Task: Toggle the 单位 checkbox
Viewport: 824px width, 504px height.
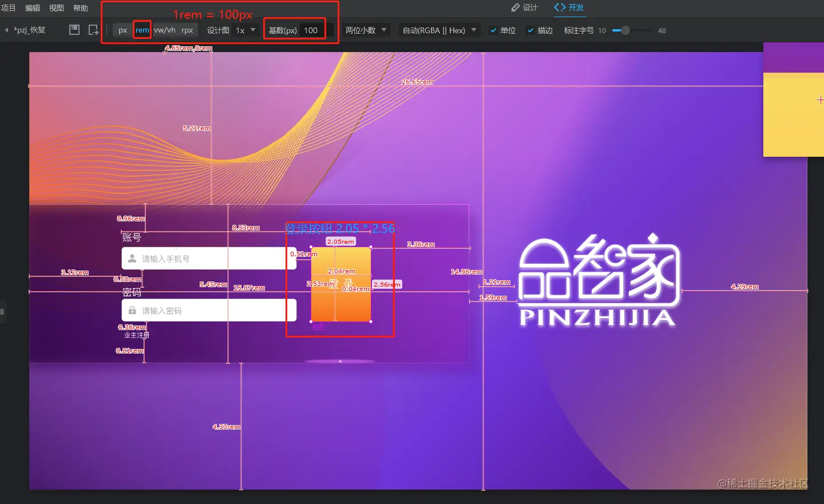Action: click(x=493, y=30)
